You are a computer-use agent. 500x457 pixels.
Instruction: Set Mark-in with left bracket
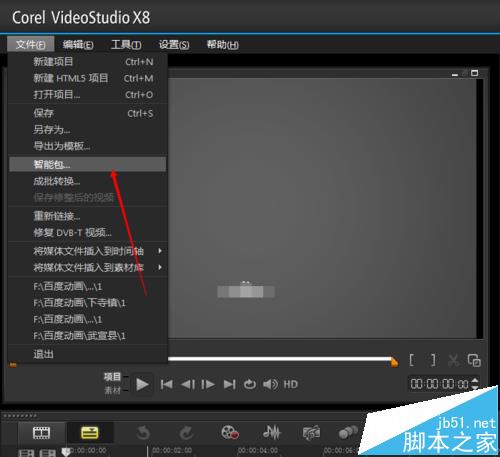point(412,360)
